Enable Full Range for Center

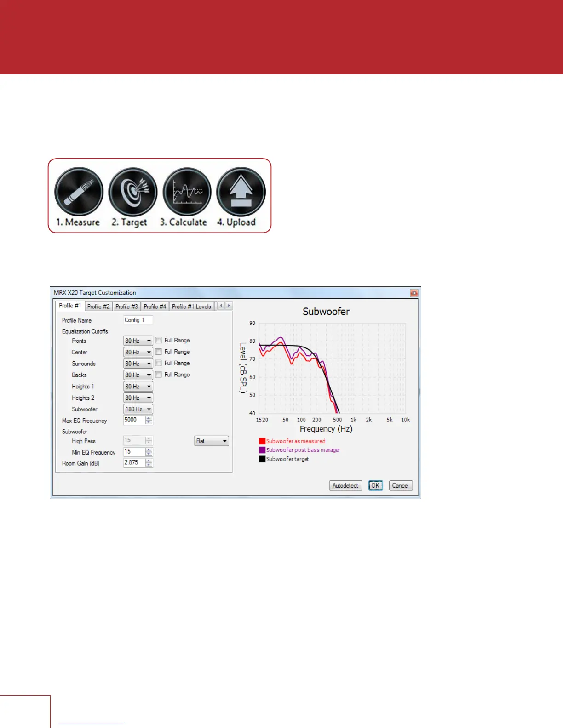tap(159, 352)
